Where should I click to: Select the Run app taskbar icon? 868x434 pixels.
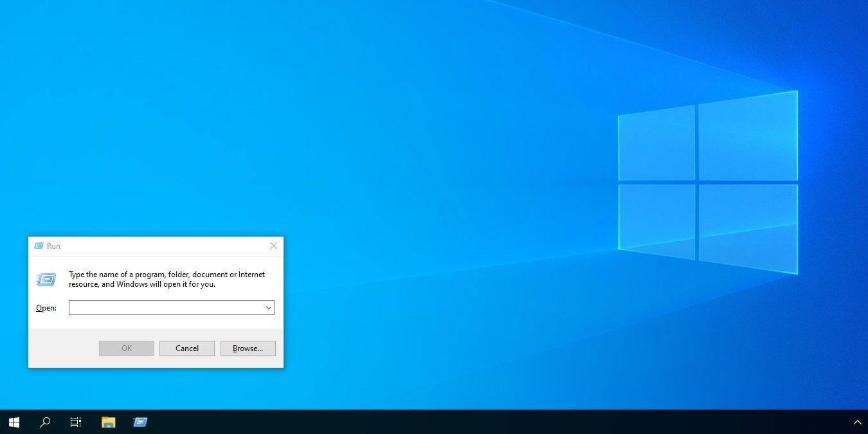tap(140, 422)
